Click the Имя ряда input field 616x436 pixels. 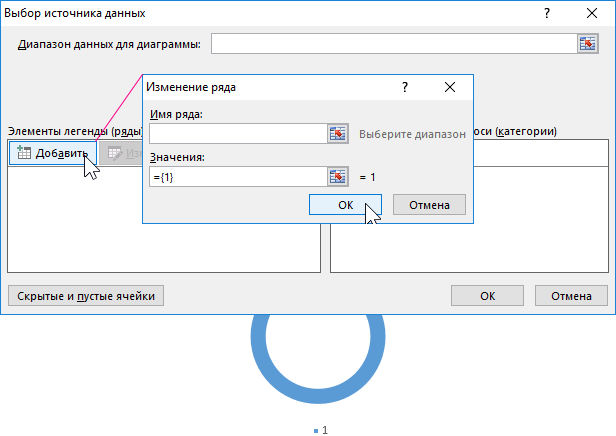point(237,133)
